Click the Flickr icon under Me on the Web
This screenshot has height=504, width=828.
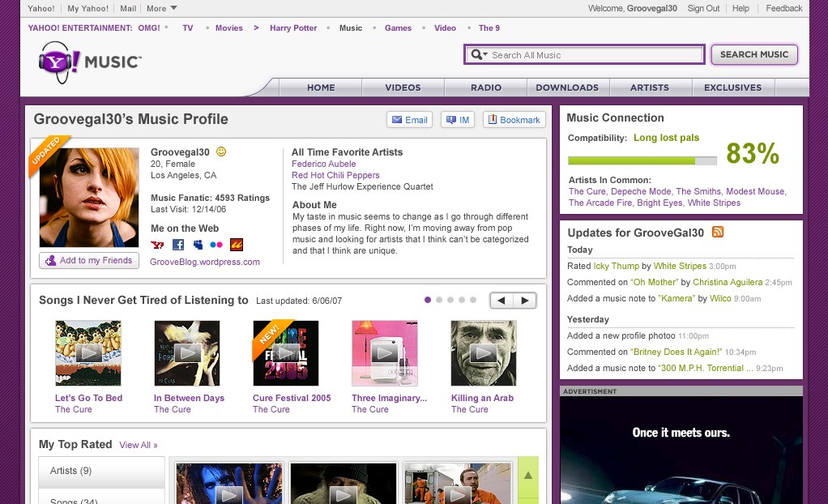[x=216, y=245]
